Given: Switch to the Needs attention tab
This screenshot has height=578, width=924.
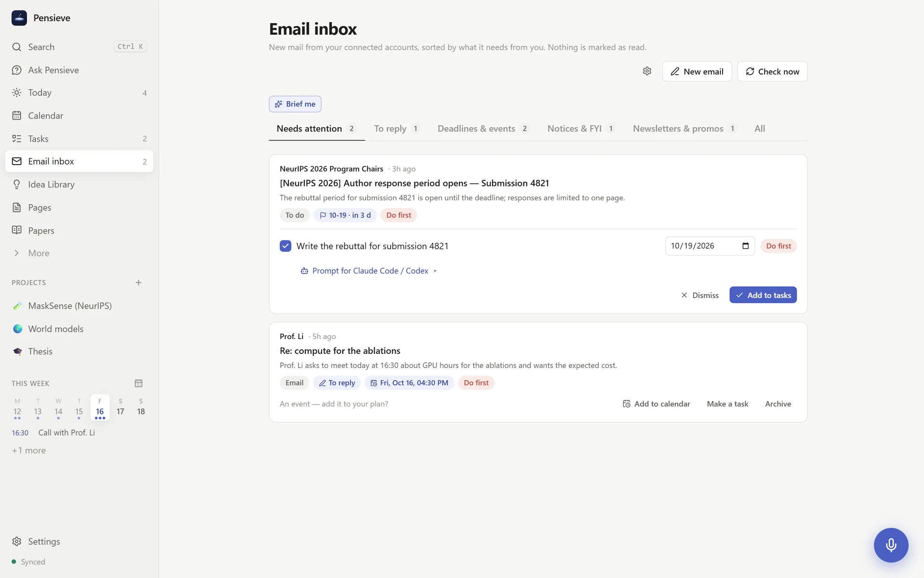Looking at the screenshot, I should (317, 129).
